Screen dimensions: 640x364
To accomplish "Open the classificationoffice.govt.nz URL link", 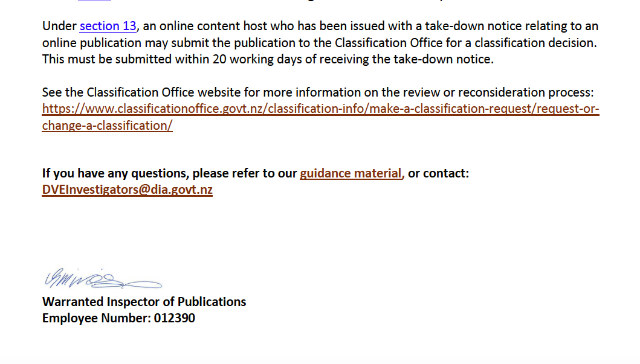I will tap(320, 109).
